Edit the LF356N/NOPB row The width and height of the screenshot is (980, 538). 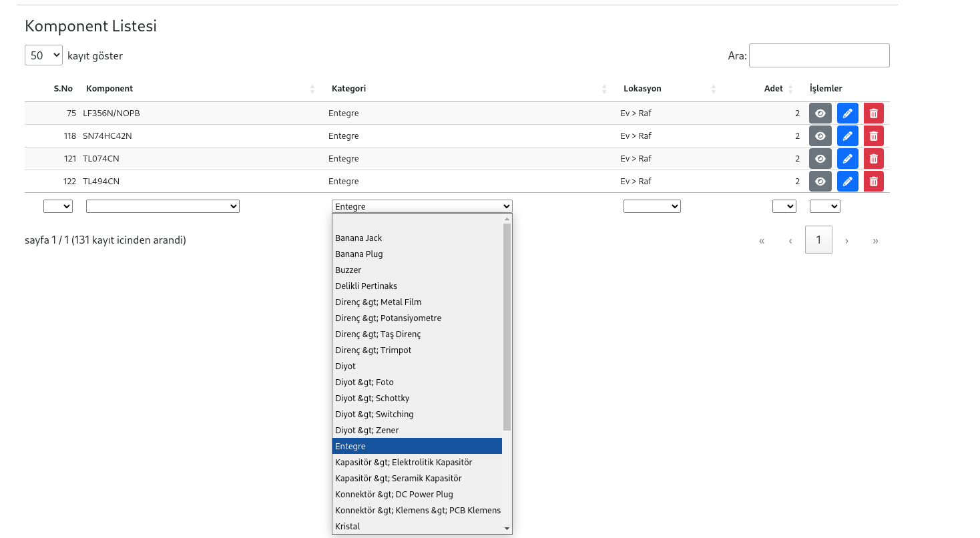pos(848,113)
